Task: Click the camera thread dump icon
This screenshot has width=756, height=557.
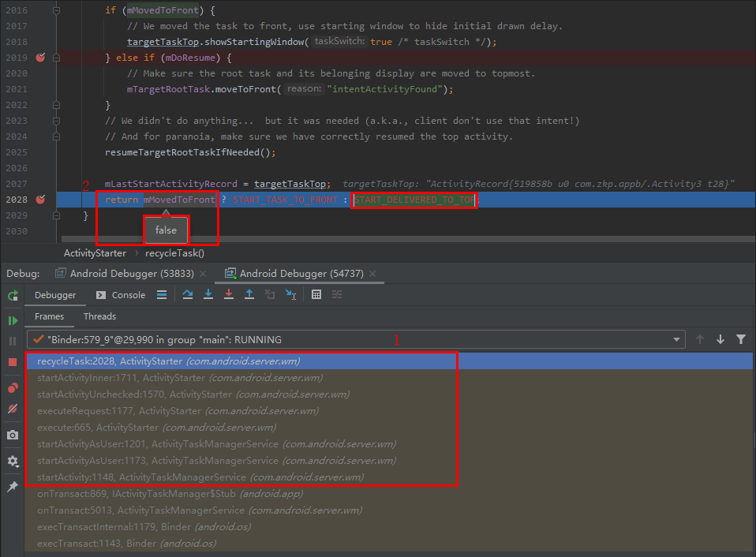Action: tap(13, 435)
